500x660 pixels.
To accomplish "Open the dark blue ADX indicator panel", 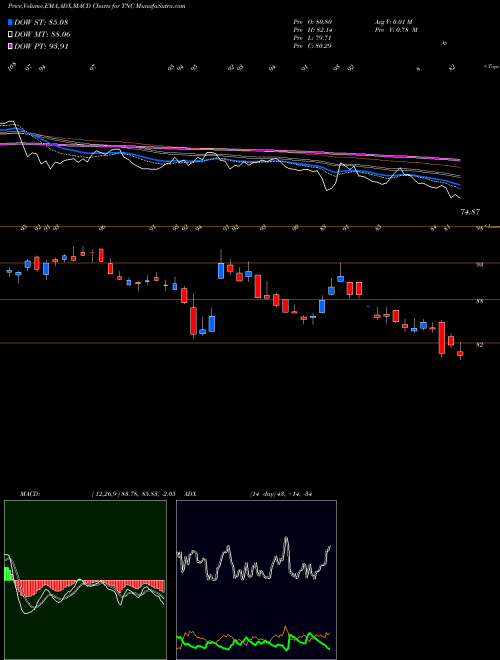I will point(256,580).
